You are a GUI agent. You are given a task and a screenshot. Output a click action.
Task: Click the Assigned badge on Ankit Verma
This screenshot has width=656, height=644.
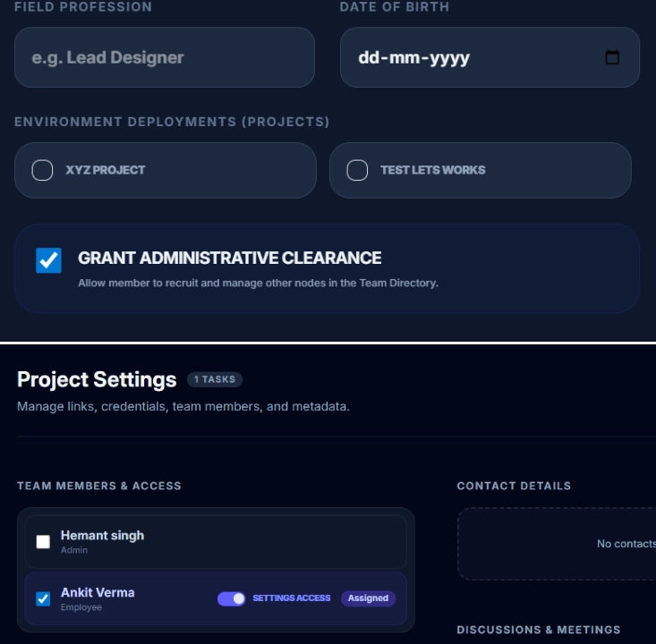[368, 598]
